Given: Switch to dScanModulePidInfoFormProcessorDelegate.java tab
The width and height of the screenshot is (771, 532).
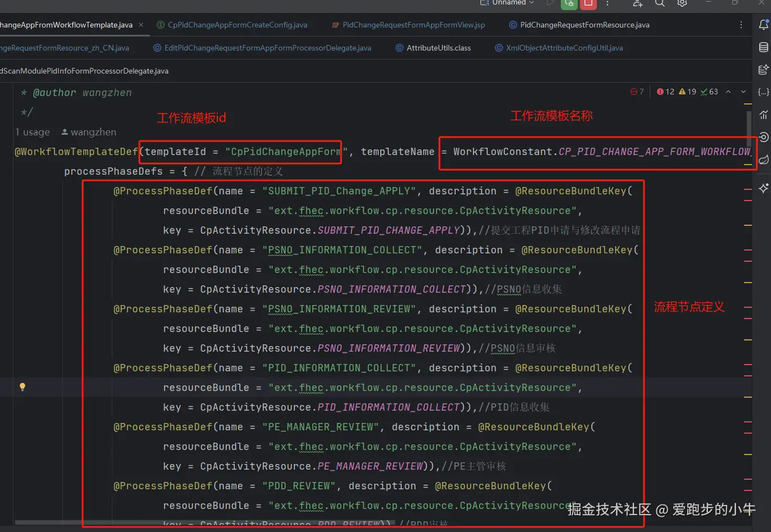Looking at the screenshot, I should click(84, 71).
